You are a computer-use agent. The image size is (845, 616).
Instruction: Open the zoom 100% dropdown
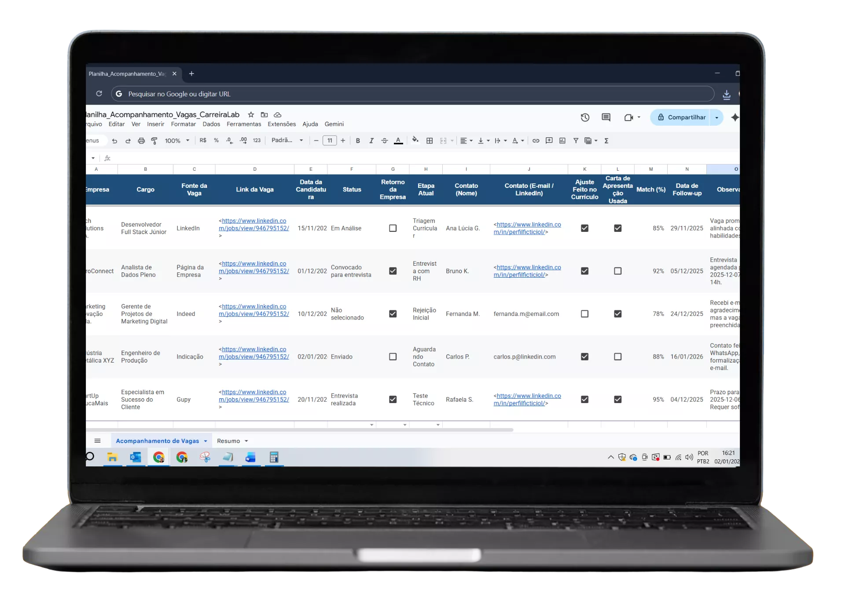tap(177, 141)
